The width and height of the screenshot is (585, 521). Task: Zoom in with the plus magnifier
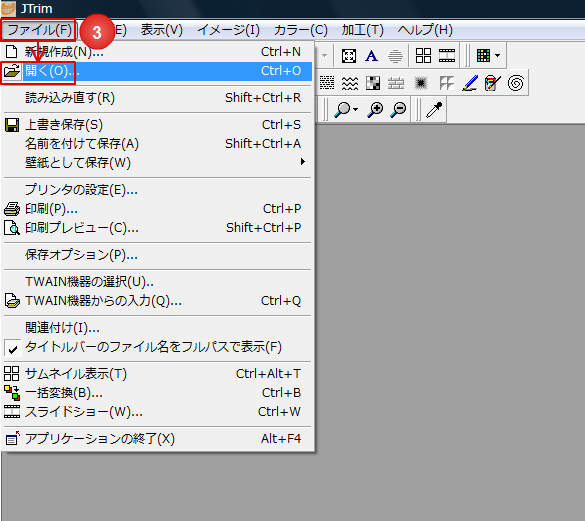click(375, 110)
